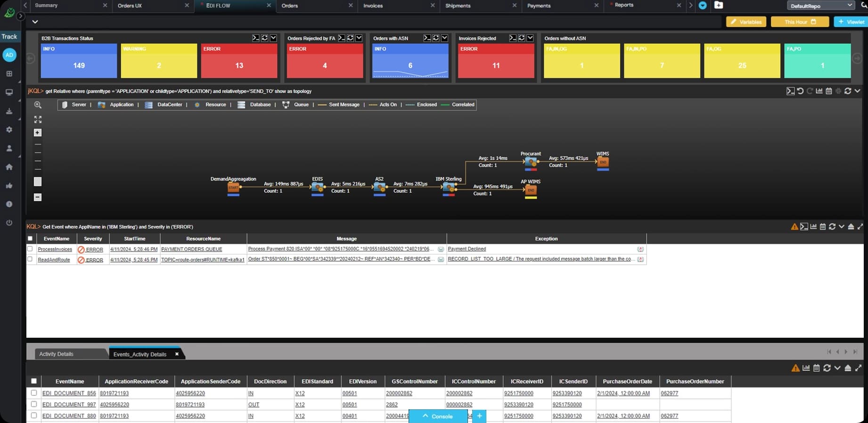Go to the home icon in sidebar
The image size is (868, 423).
coord(9,167)
